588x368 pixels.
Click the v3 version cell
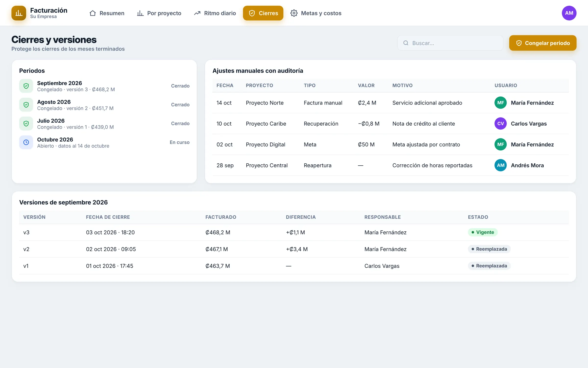pos(26,232)
